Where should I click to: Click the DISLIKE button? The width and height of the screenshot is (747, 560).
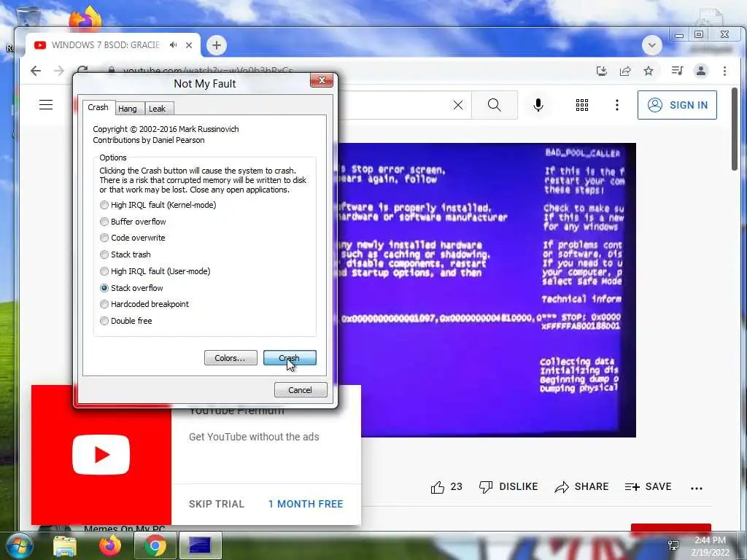click(508, 486)
